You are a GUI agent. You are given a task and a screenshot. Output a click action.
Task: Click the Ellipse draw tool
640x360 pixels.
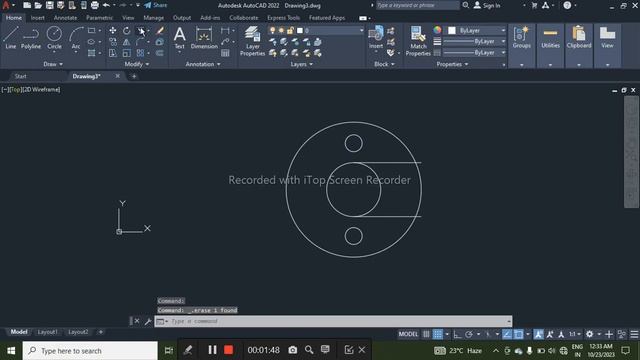[91, 42]
